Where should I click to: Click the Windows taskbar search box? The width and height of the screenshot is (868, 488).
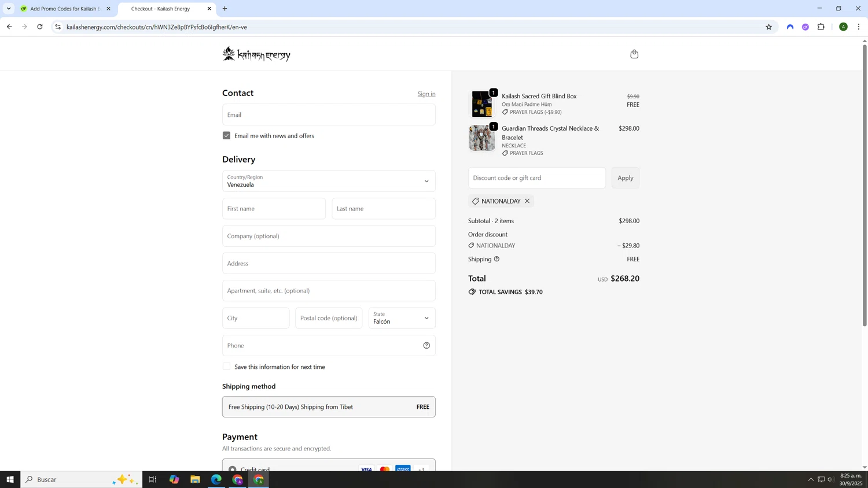click(81, 479)
